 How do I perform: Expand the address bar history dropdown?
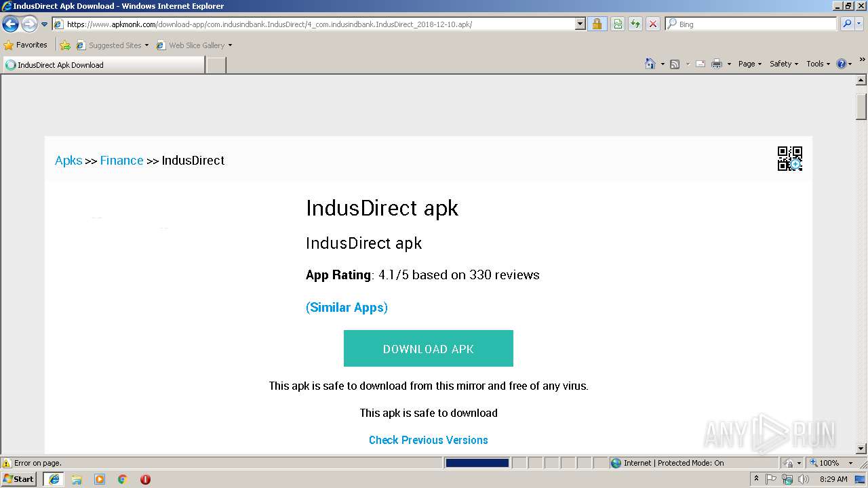pos(580,24)
